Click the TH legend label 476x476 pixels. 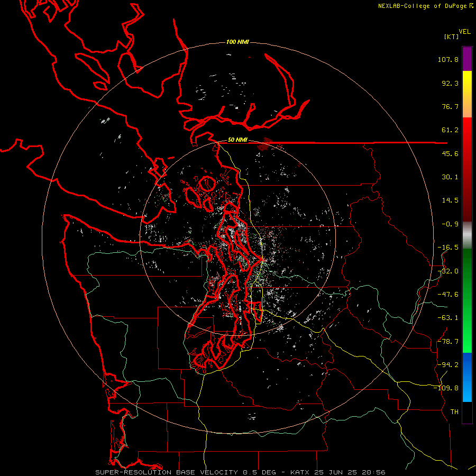[454, 412]
